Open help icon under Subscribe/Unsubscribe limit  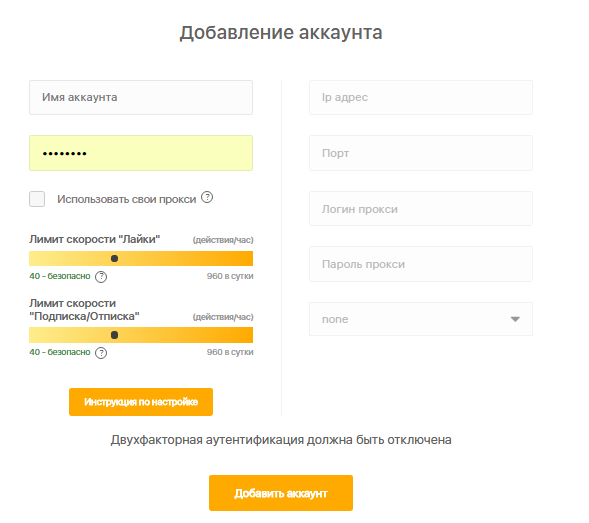click(x=101, y=353)
